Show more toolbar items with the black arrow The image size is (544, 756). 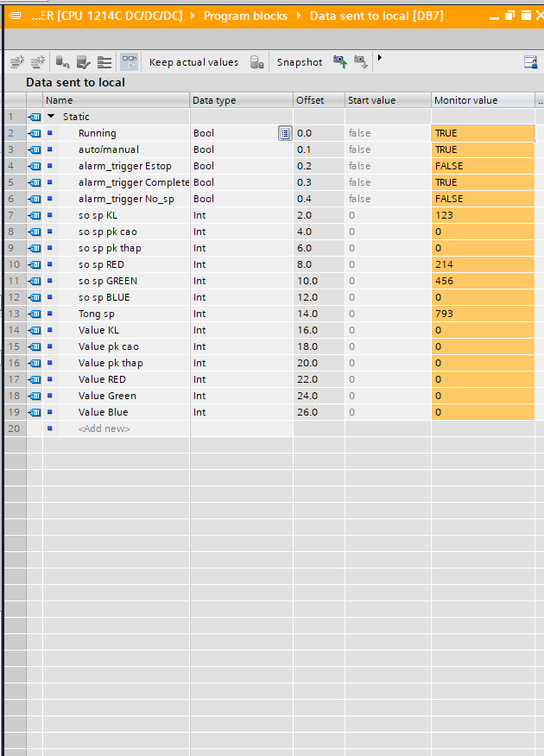tap(380, 58)
